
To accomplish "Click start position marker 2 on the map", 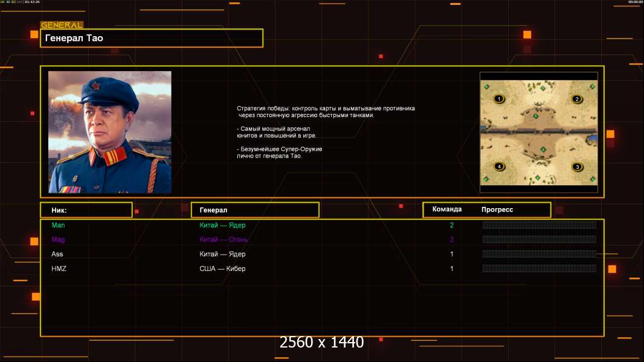I will [577, 99].
